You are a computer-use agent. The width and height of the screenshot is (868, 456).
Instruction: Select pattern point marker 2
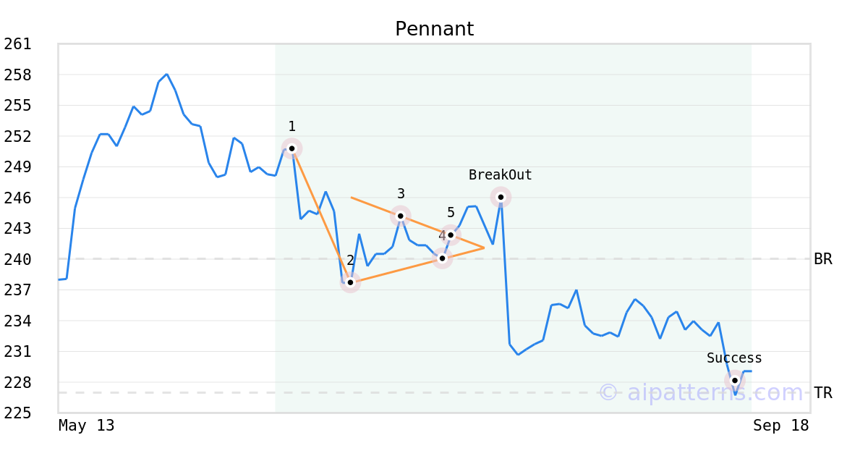tap(350, 282)
